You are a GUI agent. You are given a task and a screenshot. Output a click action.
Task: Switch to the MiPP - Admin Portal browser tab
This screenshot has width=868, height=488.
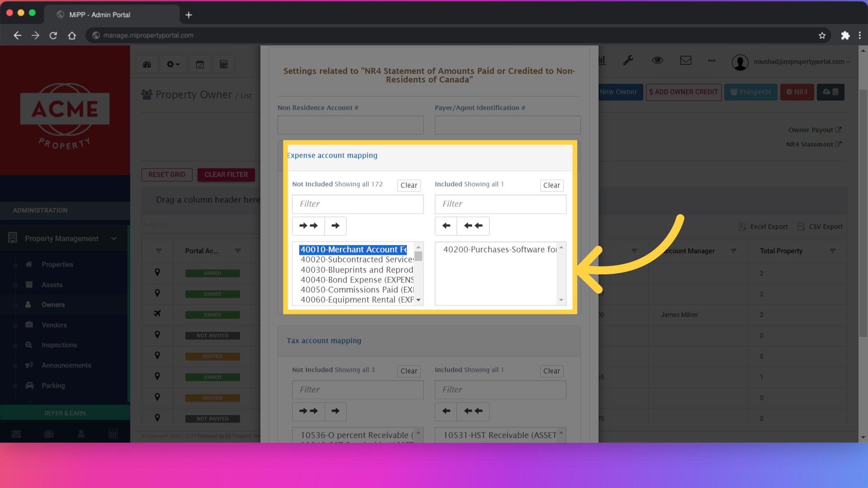click(99, 14)
